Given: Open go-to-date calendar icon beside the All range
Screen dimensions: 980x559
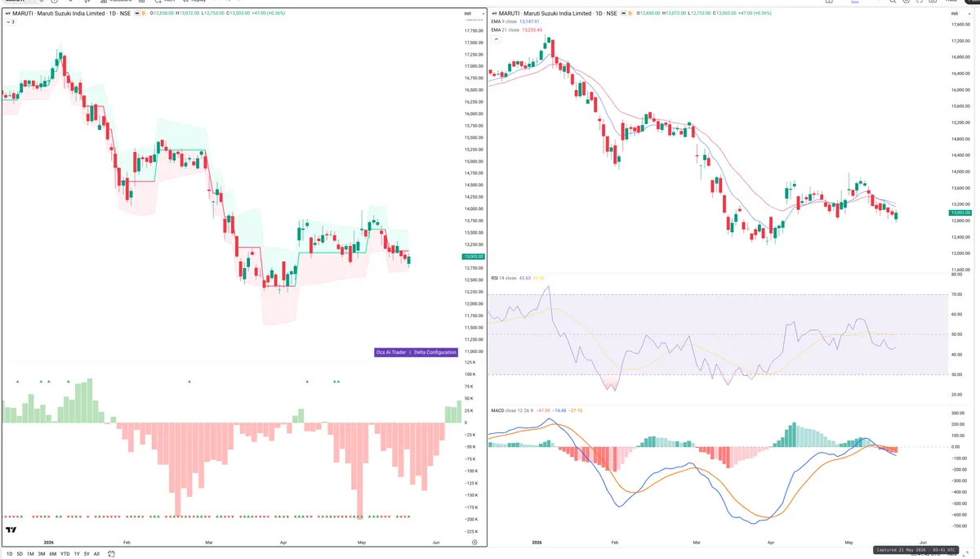Looking at the screenshot, I should 111,554.
